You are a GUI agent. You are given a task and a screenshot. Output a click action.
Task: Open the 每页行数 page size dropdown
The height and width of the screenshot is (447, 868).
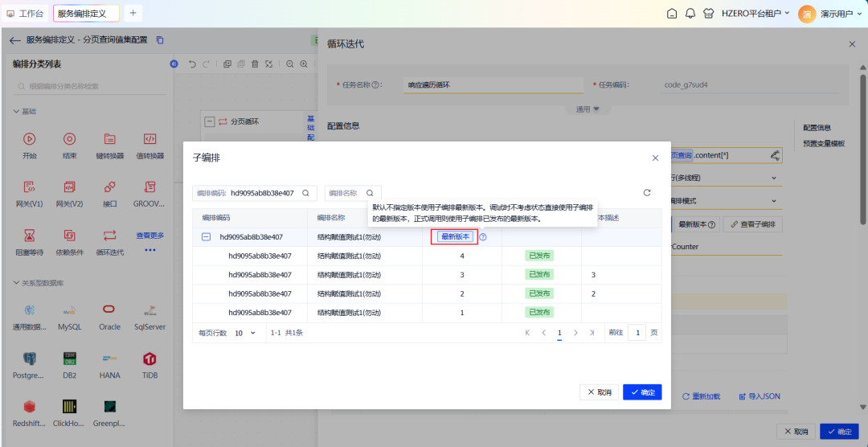[x=244, y=333]
